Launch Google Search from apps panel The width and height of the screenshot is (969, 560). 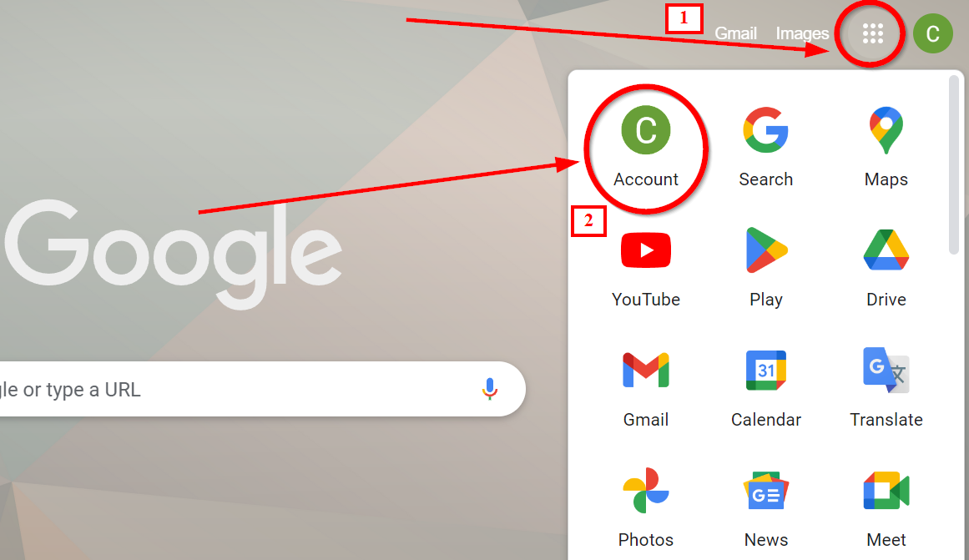[x=765, y=147]
